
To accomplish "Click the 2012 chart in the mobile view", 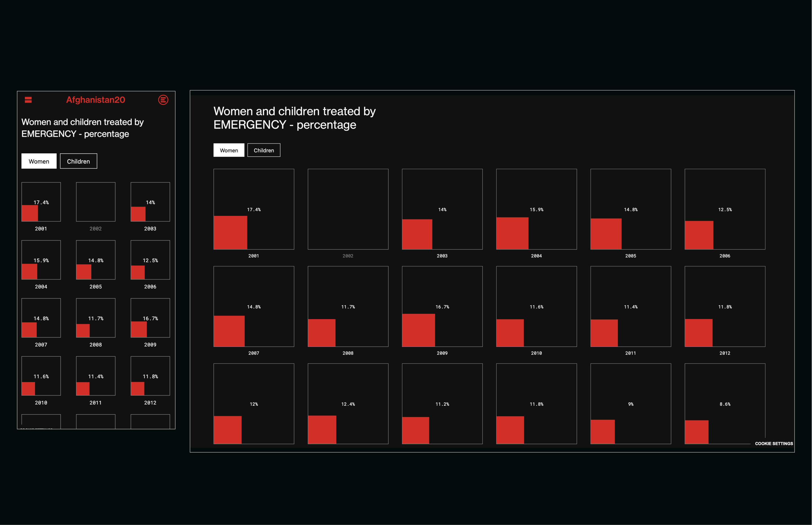I will pos(150,376).
